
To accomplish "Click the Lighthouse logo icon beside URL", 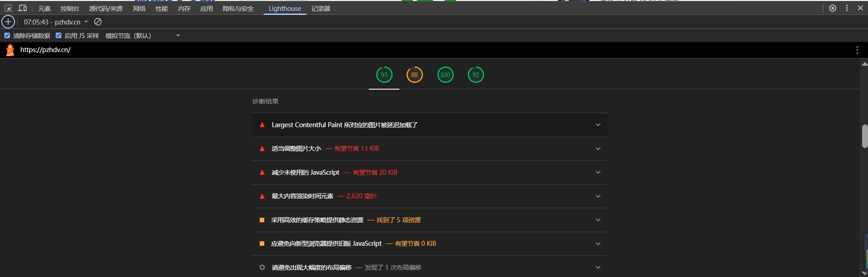I will (x=10, y=50).
